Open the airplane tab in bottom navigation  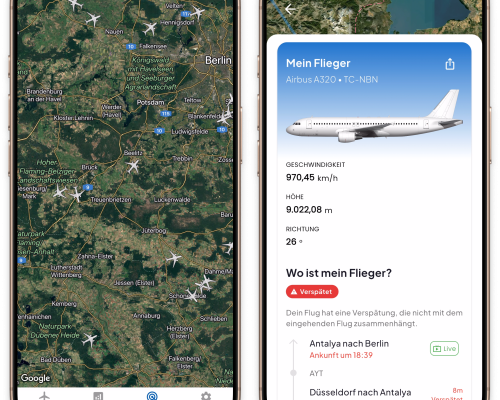pyautogui.click(x=44, y=396)
